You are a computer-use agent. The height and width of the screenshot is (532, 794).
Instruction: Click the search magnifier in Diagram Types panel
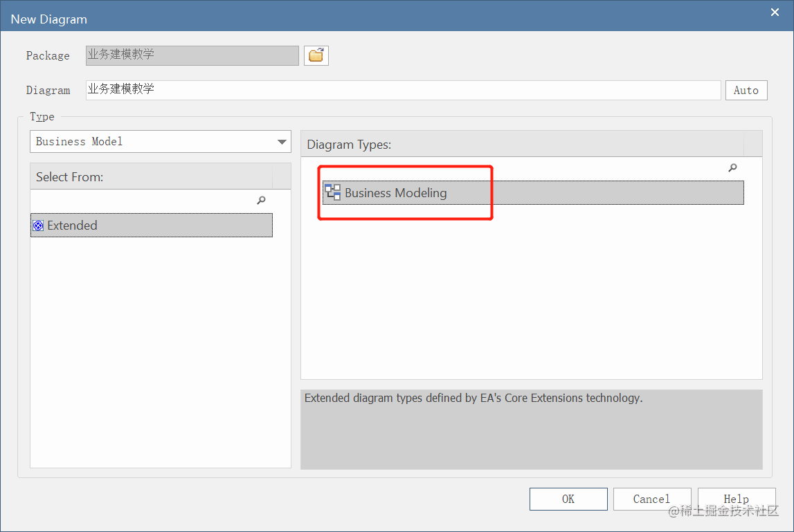click(x=732, y=167)
